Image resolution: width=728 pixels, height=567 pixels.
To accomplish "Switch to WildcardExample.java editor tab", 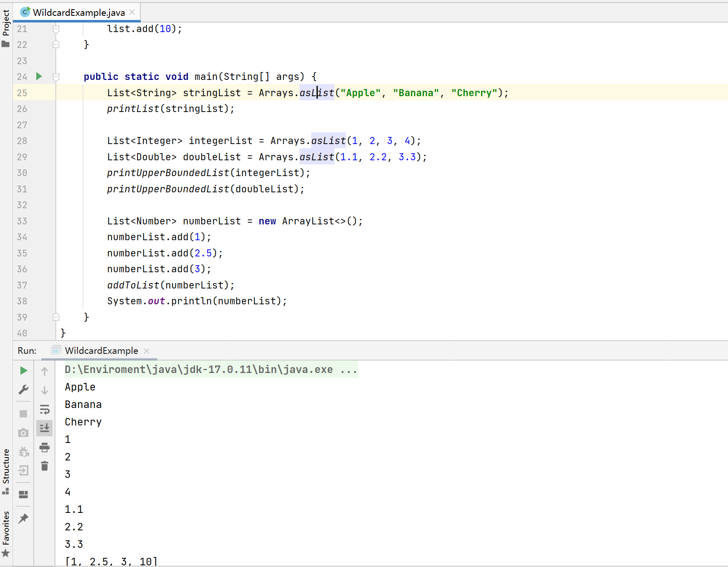I will 78,12.
